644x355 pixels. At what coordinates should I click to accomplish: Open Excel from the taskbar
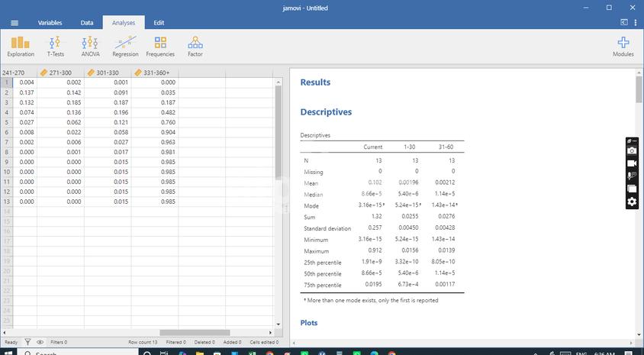click(x=252, y=353)
